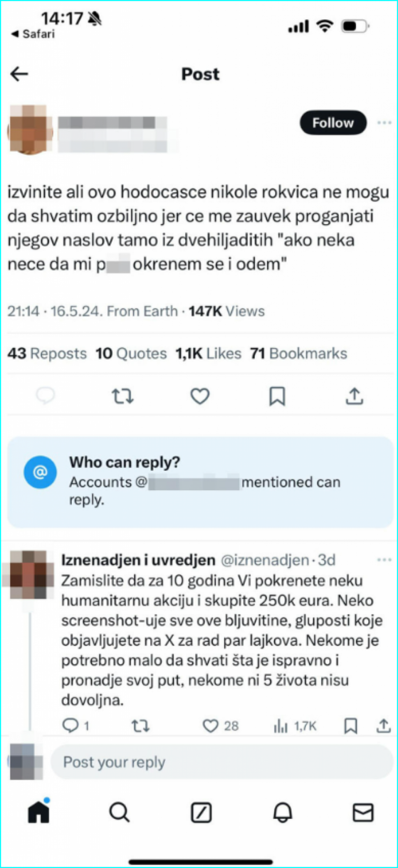Viewport: 398px width, 868px height.
Task: Tap the Post your reply field
Action: (x=221, y=762)
